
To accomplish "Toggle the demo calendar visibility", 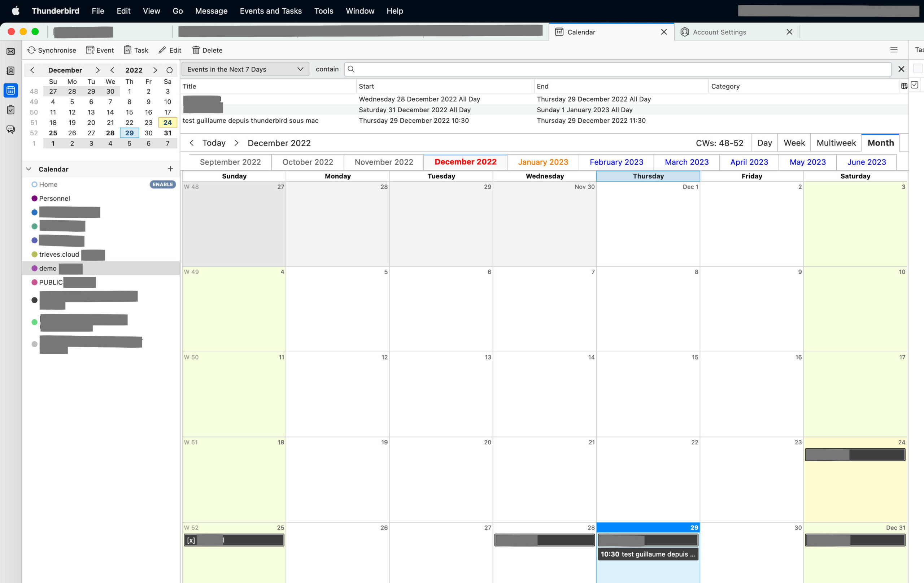I will pos(34,268).
